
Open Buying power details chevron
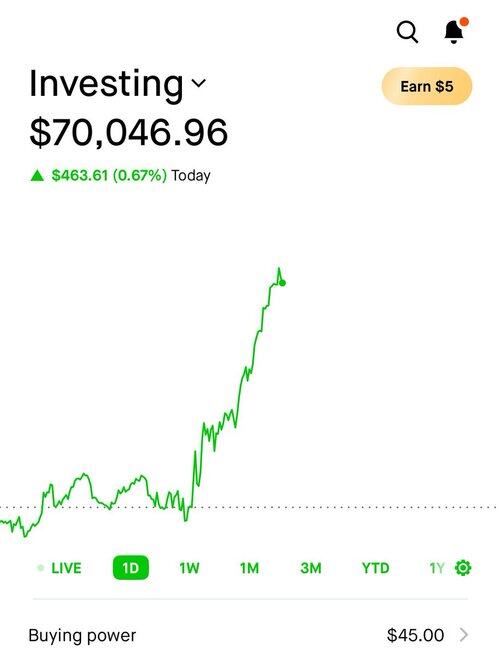(463, 635)
